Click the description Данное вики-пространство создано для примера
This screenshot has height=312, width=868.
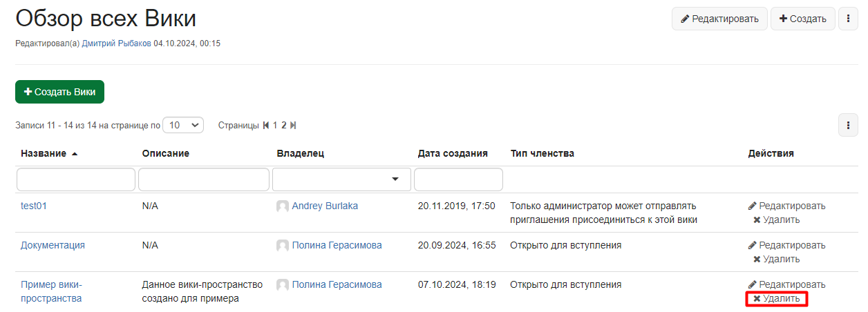click(202, 291)
